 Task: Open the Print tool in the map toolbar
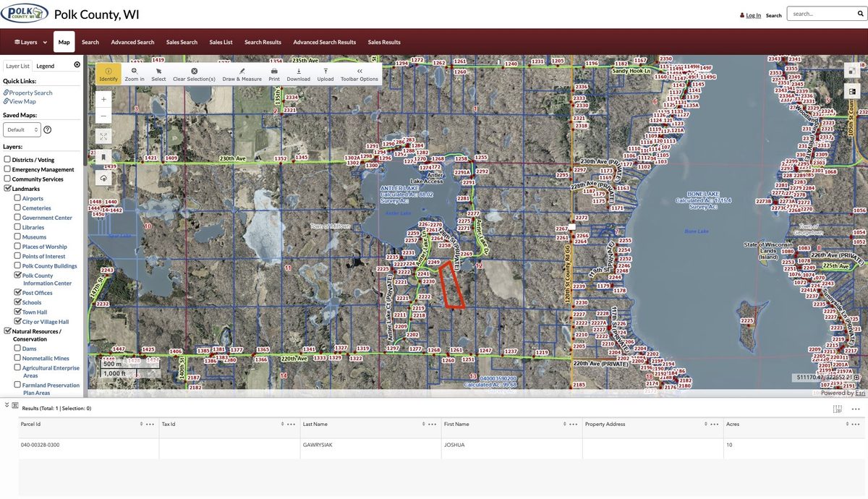coord(274,74)
